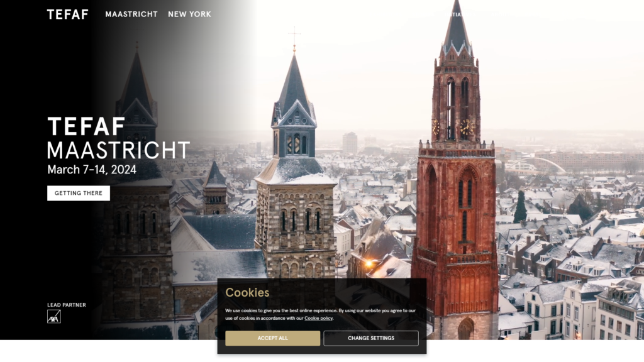The image size is (644, 362).
Task: Click the 'Cookies' heading in the banner
Action: pos(247,292)
